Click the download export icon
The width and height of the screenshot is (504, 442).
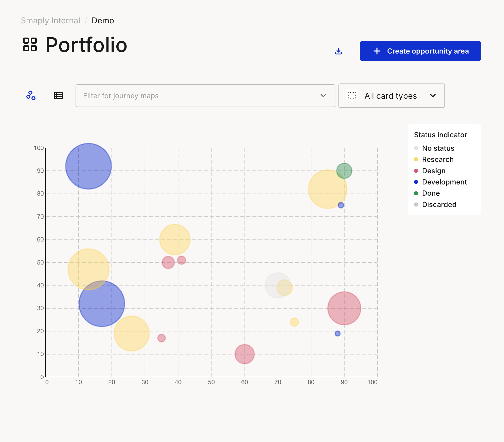[338, 51]
